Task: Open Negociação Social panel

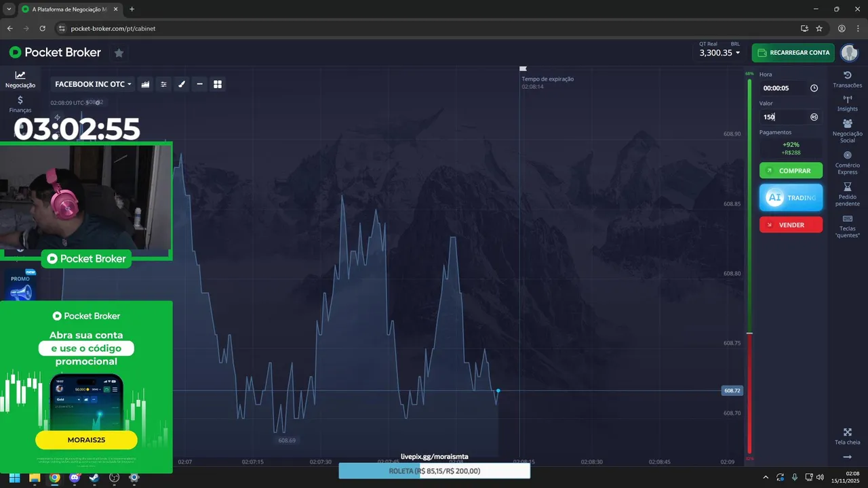Action: pos(847,131)
